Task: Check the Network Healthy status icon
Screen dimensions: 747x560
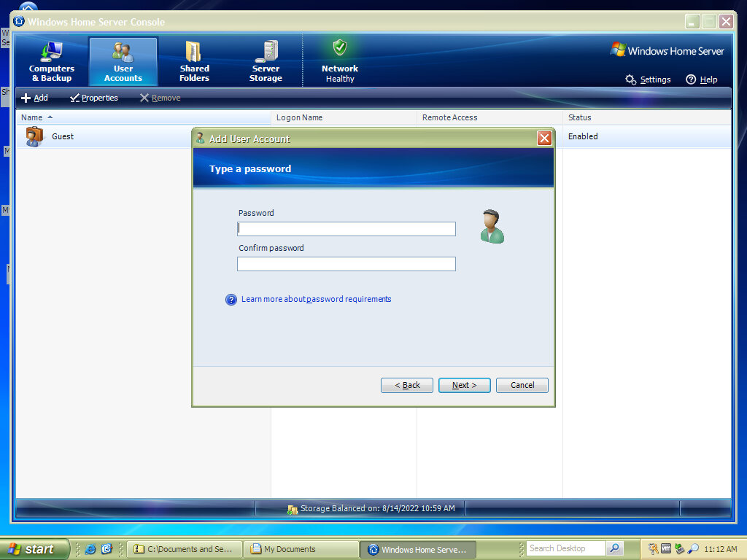Action: 339,49
